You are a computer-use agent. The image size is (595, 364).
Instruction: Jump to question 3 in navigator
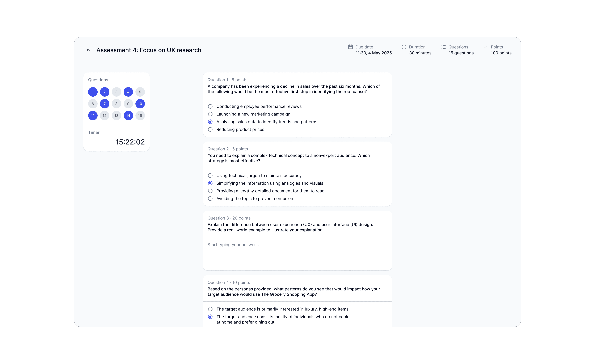click(116, 92)
